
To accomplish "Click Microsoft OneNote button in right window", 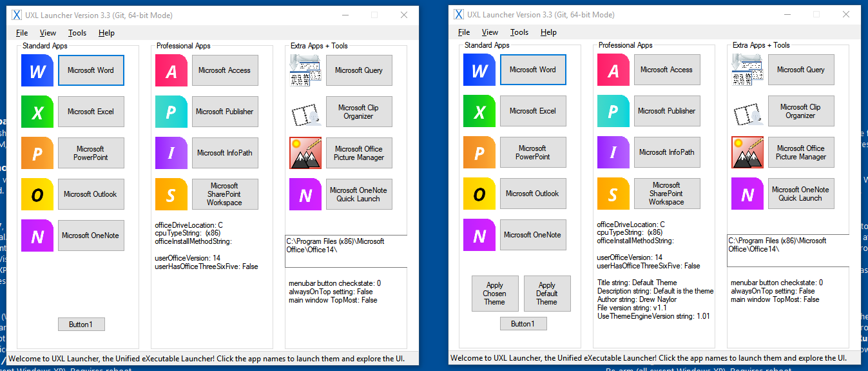I will [x=533, y=235].
